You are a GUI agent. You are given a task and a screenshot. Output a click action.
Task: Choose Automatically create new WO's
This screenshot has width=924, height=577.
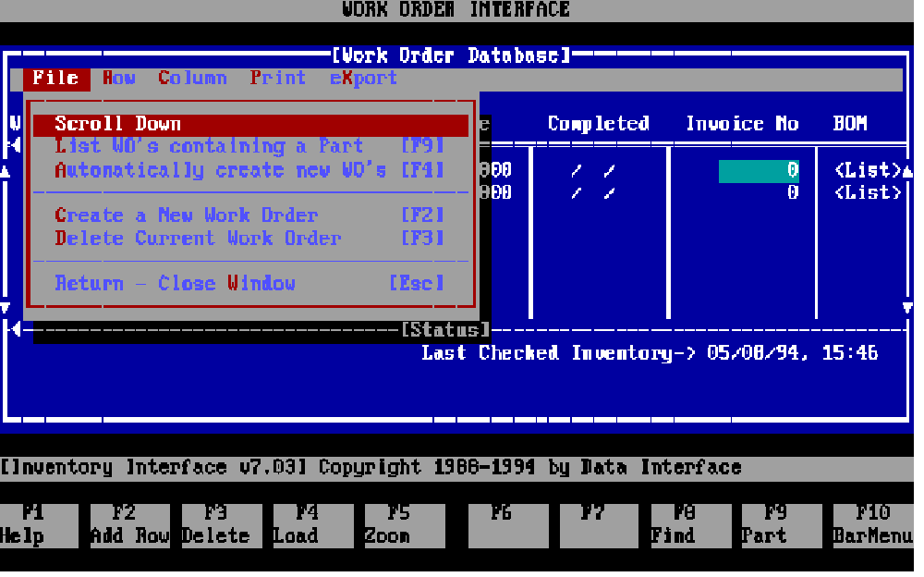pos(249,170)
